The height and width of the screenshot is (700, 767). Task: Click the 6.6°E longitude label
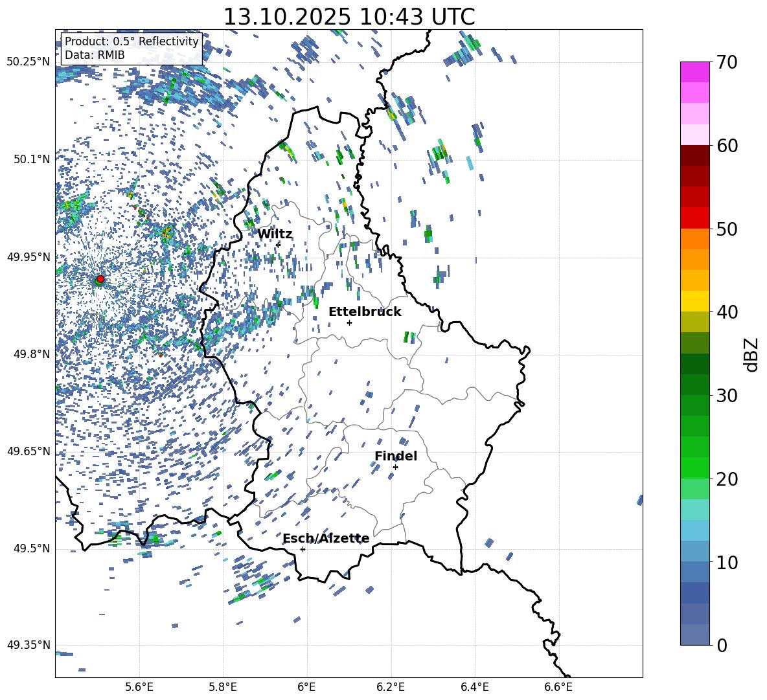click(558, 687)
